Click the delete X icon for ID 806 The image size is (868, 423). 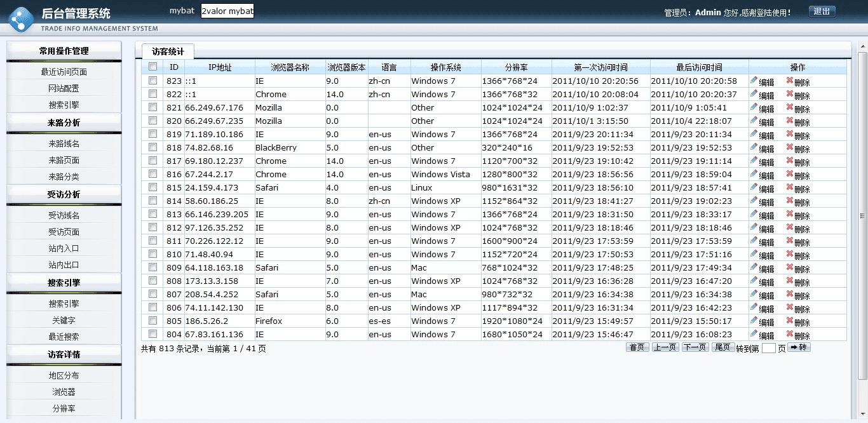point(790,307)
